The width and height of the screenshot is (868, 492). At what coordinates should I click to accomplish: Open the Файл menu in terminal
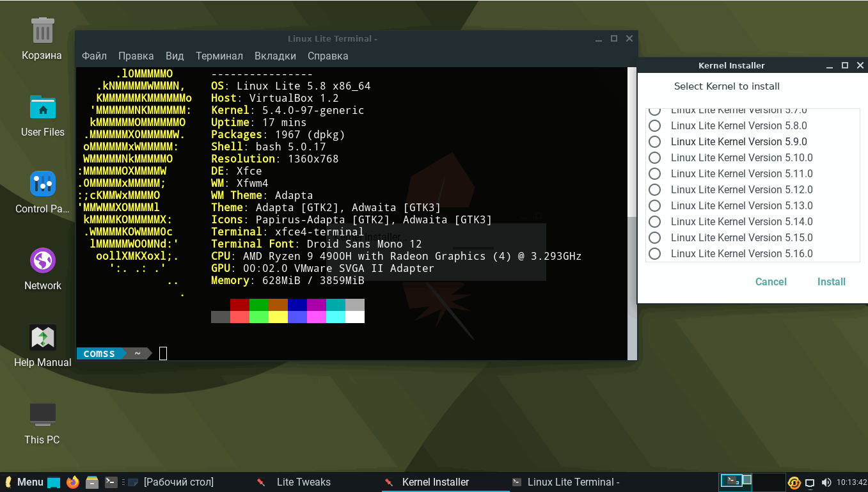[94, 56]
